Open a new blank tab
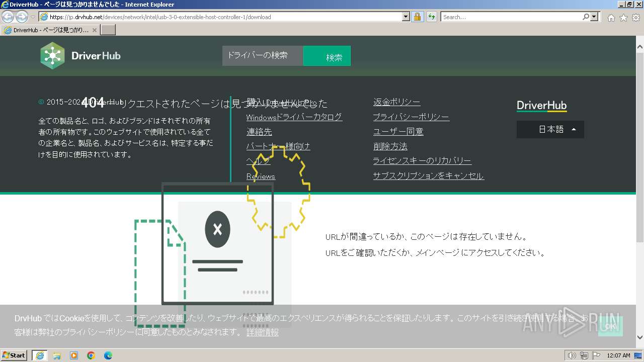This screenshot has height=362, width=644. pos(108,30)
